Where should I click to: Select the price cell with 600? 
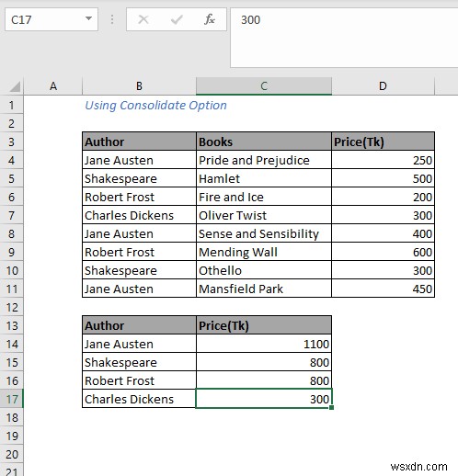pyautogui.click(x=383, y=252)
